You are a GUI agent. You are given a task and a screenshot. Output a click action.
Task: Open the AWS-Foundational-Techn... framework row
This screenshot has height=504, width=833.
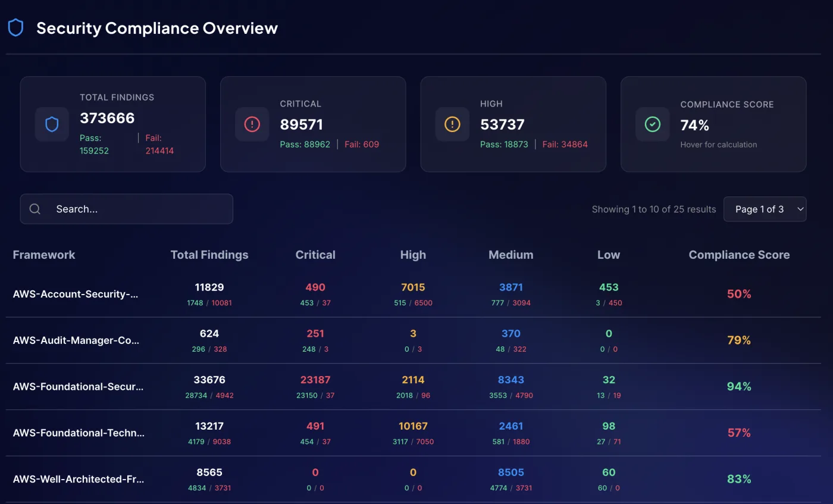click(x=414, y=433)
